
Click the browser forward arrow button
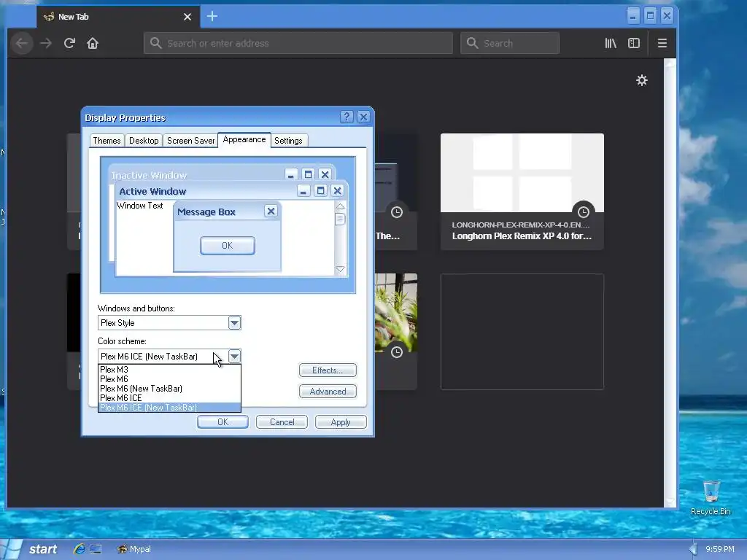(x=46, y=43)
